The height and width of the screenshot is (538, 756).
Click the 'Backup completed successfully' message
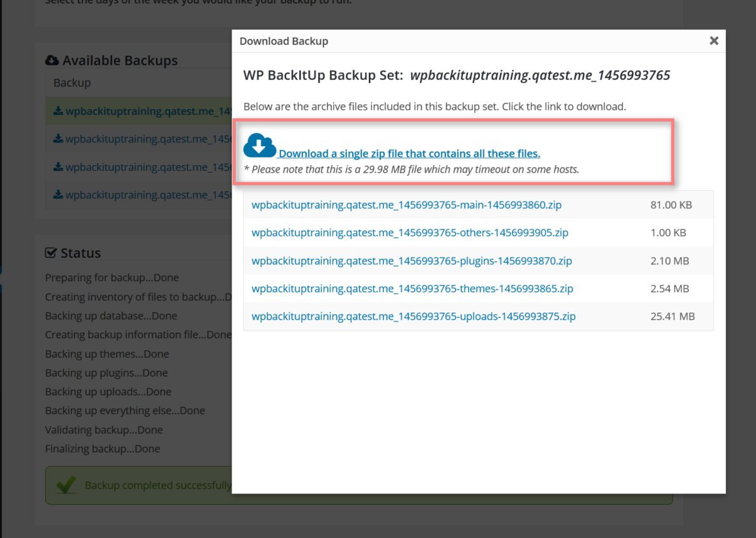158,485
